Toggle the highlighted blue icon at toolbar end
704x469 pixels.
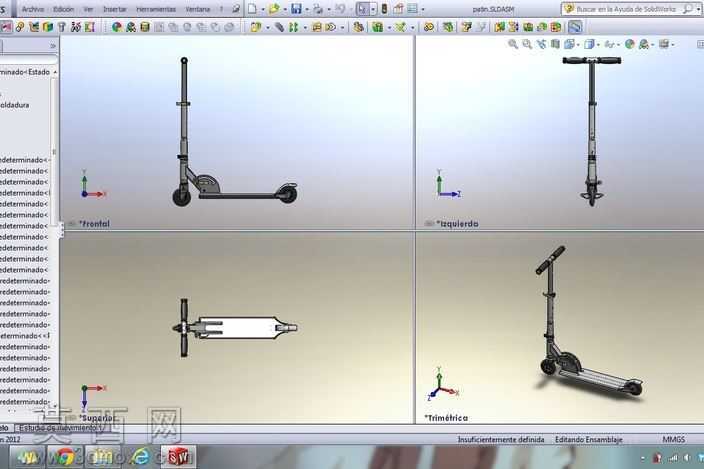pos(575,27)
